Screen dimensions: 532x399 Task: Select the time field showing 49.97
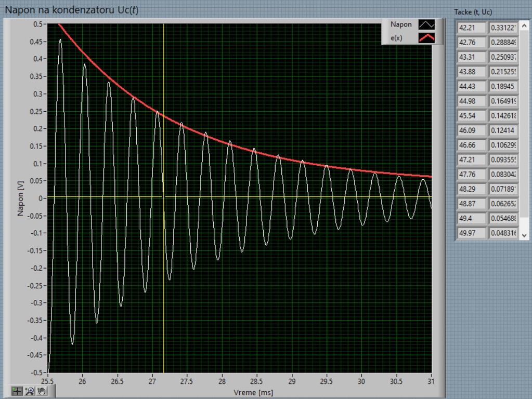471,233
